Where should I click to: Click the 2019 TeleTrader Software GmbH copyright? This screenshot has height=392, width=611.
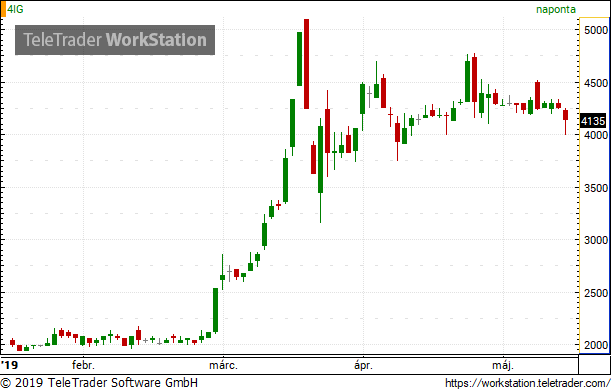99,383
